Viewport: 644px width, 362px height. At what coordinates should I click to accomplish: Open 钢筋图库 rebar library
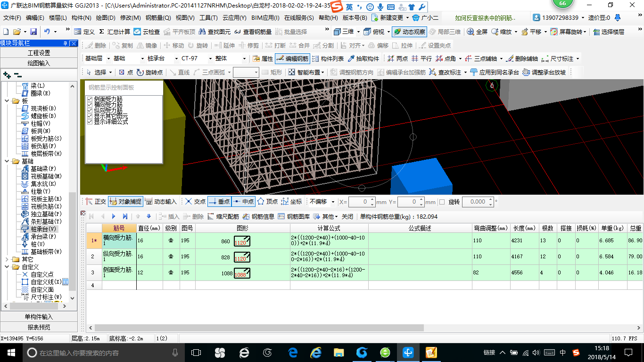click(294, 216)
